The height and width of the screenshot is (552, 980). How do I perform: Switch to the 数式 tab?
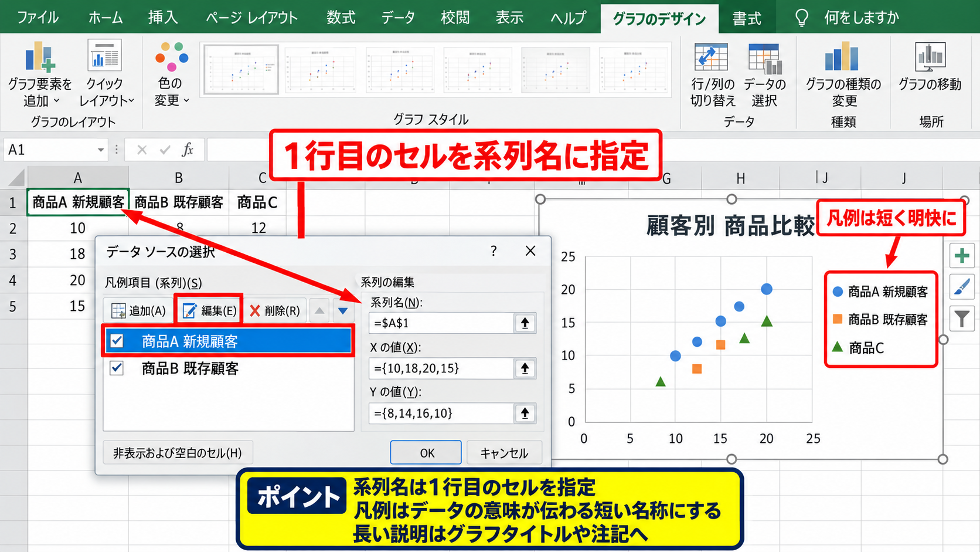(x=341, y=18)
